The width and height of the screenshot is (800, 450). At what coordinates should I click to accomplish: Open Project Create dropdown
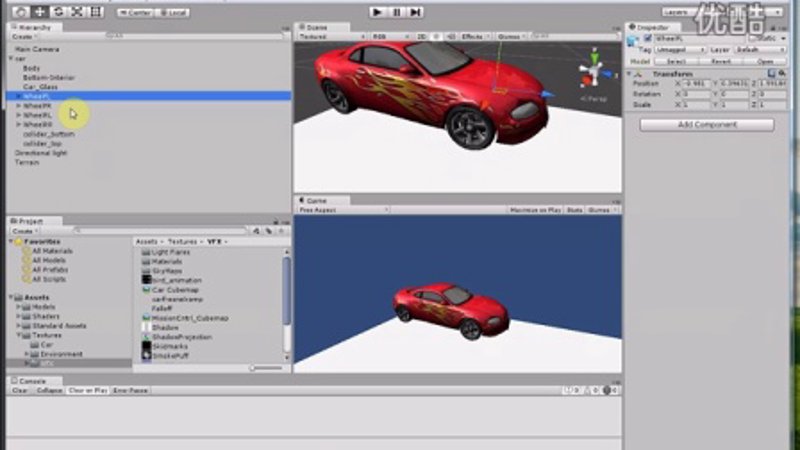point(23,231)
